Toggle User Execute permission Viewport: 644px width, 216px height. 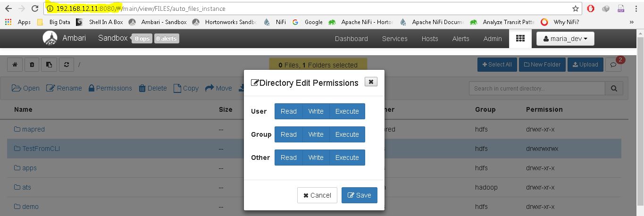point(347,111)
